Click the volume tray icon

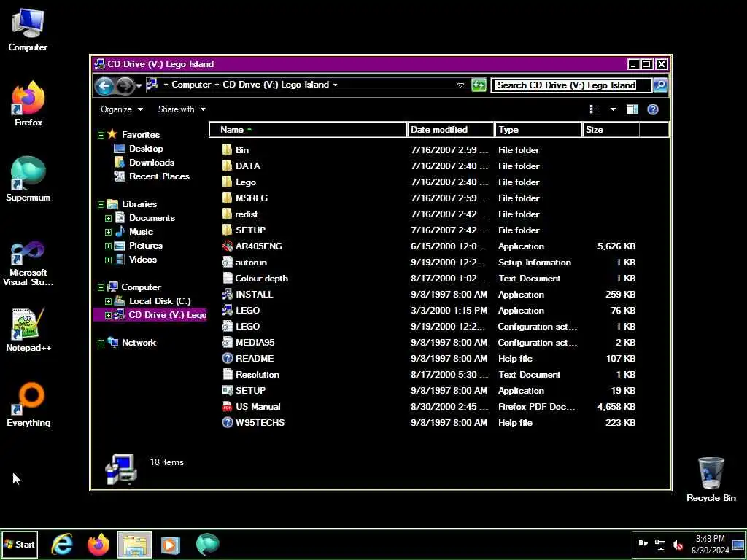coord(677,544)
